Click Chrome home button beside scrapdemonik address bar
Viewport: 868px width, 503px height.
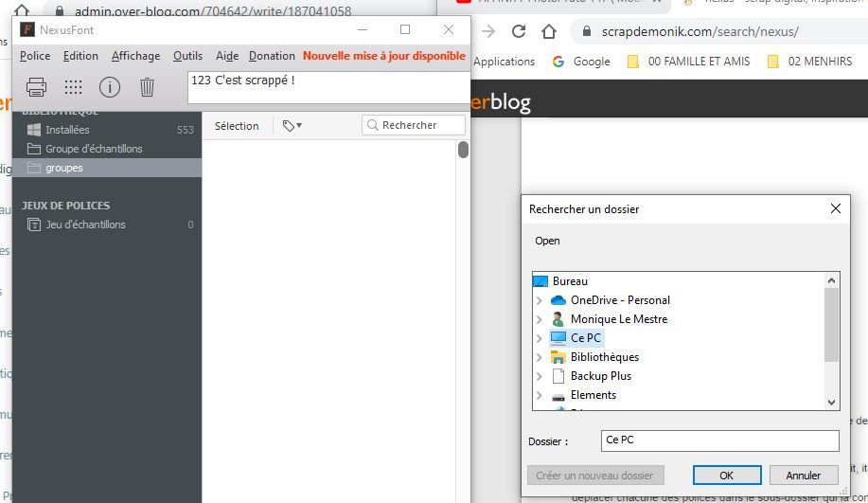549,31
